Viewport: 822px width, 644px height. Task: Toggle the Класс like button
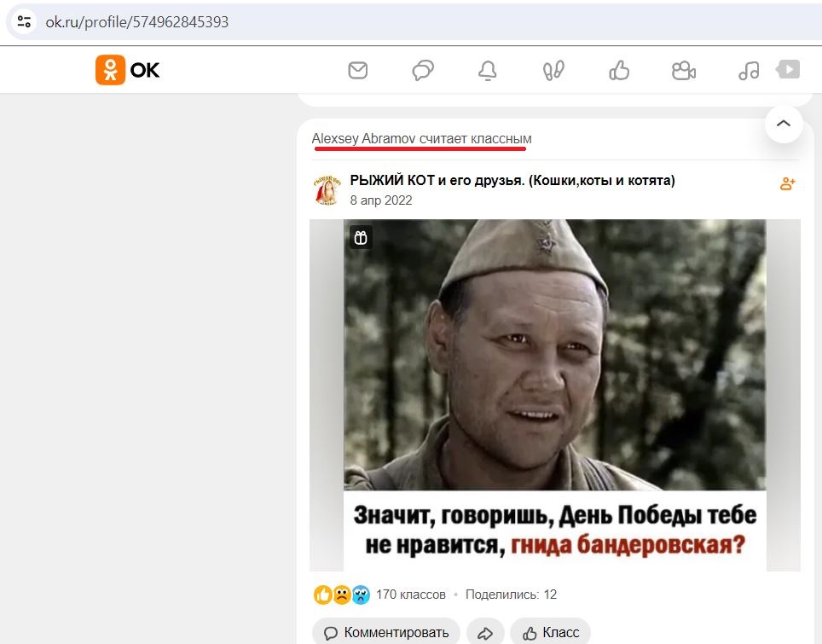point(551,632)
